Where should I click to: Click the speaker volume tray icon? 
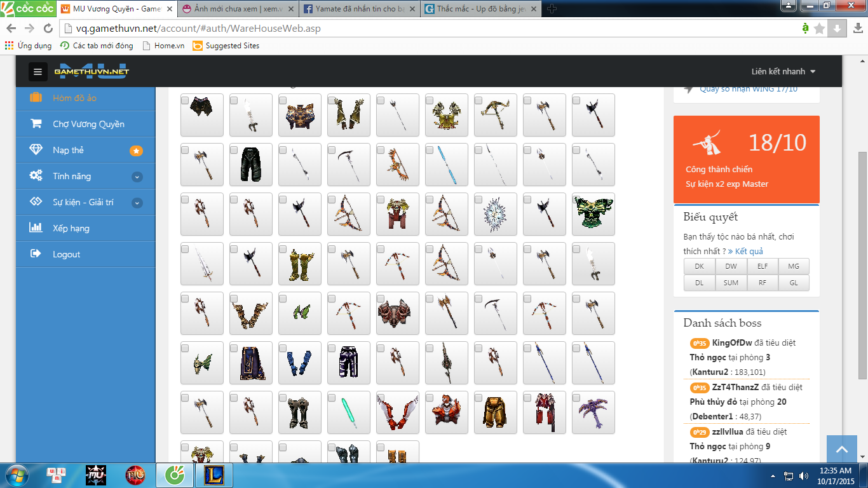point(804,475)
